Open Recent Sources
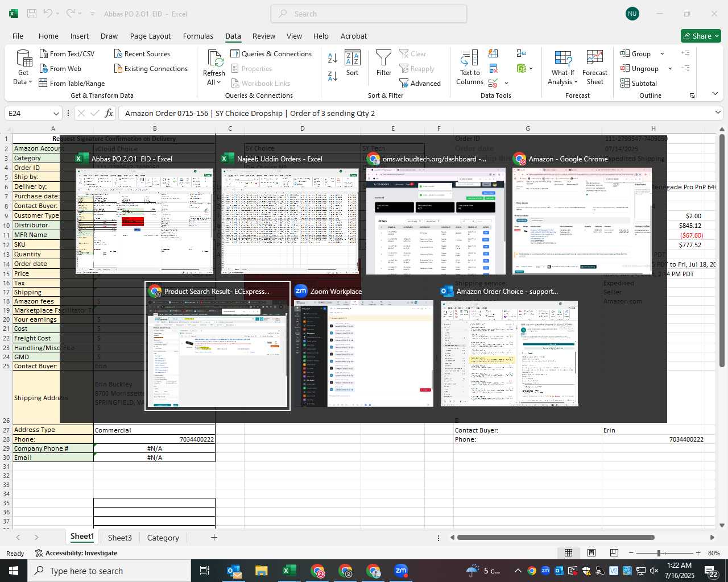The height and width of the screenshot is (582, 728). click(142, 53)
